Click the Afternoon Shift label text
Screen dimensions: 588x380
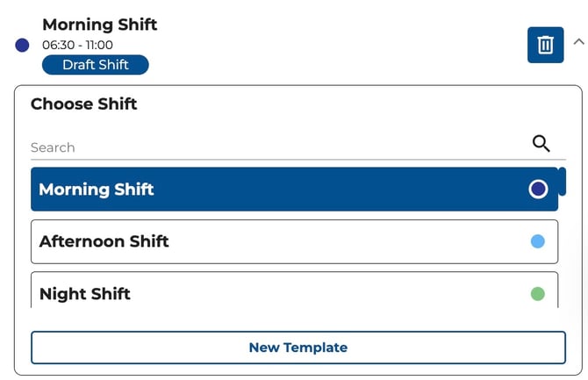(104, 241)
